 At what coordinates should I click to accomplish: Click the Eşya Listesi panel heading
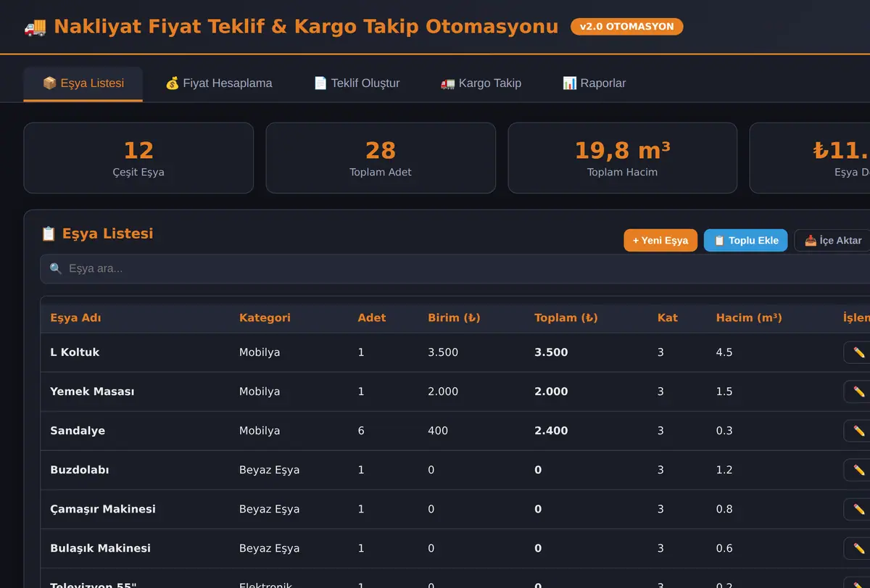(97, 233)
